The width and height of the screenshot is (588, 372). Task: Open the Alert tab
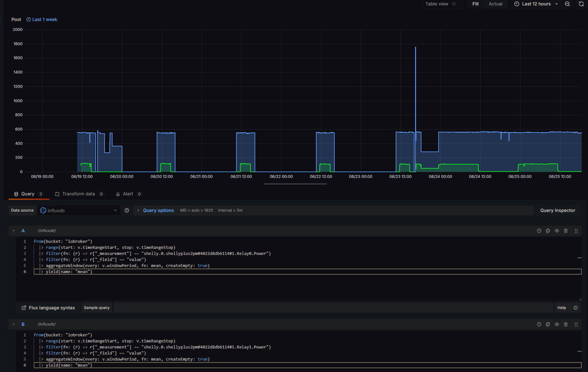point(129,194)
